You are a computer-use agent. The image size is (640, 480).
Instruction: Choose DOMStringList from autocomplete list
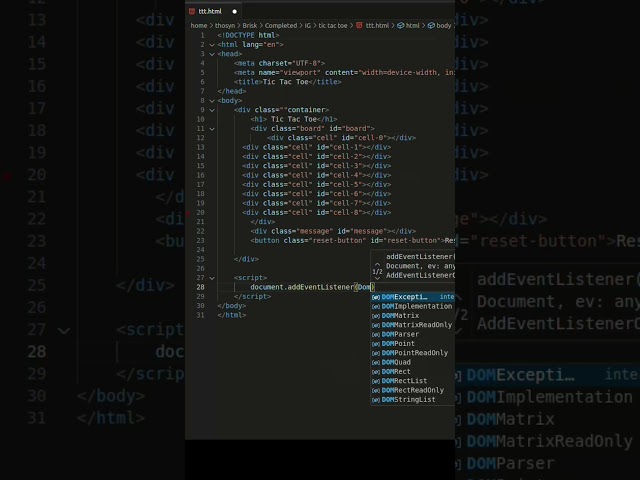coord(413,400)
